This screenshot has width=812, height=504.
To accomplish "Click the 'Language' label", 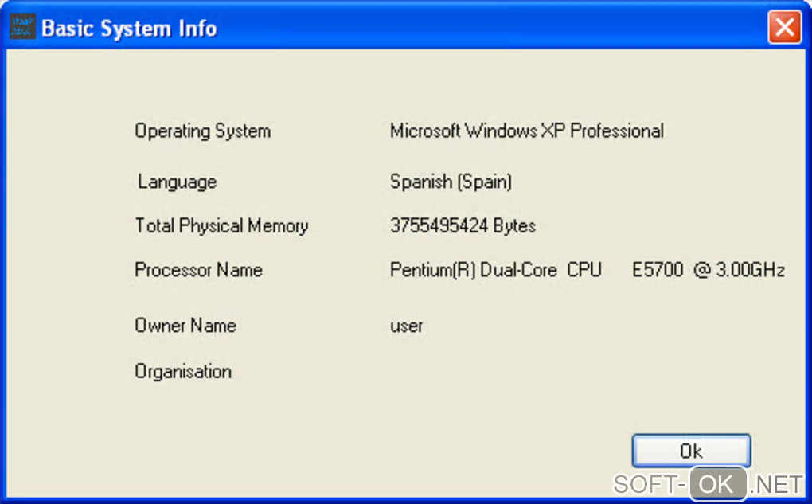I will point(177,182).
